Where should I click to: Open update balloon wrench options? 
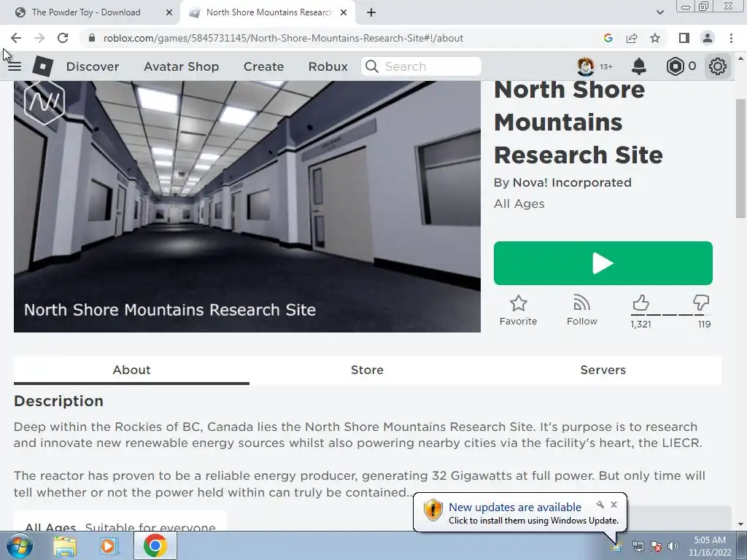point(600,505)
